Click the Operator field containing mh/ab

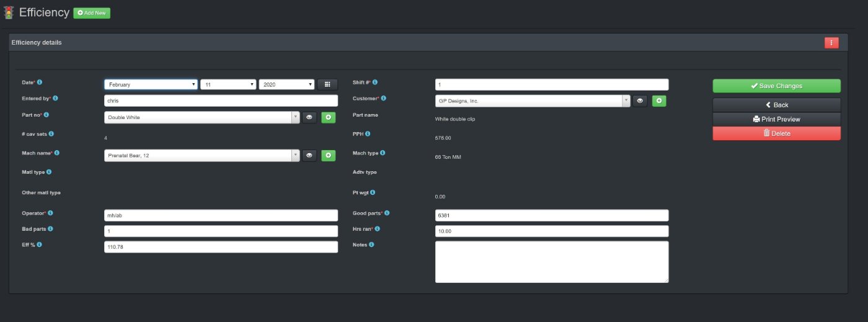(221, 215)
